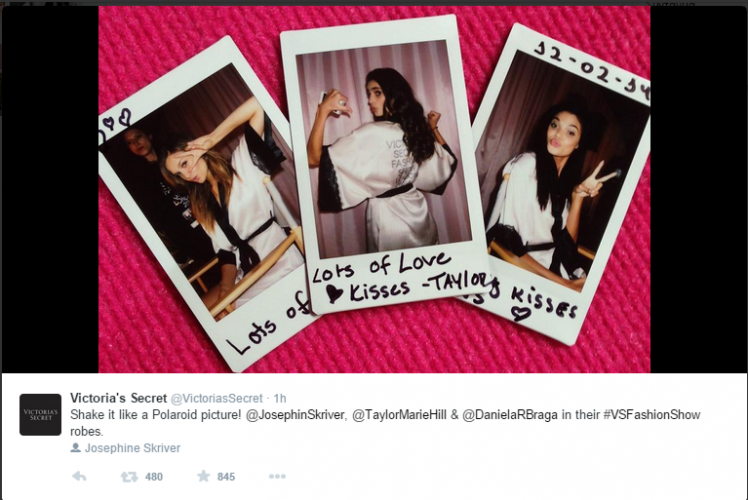Open the Victoria's Secret profile avatar

41,415
